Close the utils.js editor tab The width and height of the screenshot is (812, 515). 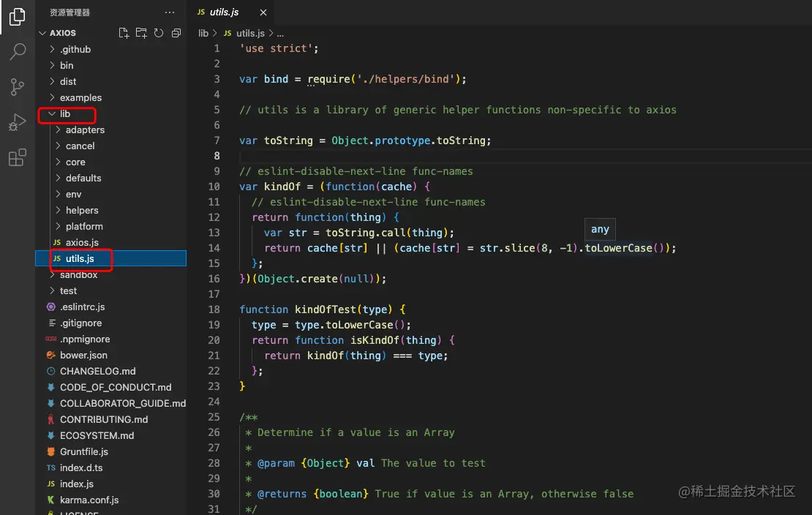[263, 12]
